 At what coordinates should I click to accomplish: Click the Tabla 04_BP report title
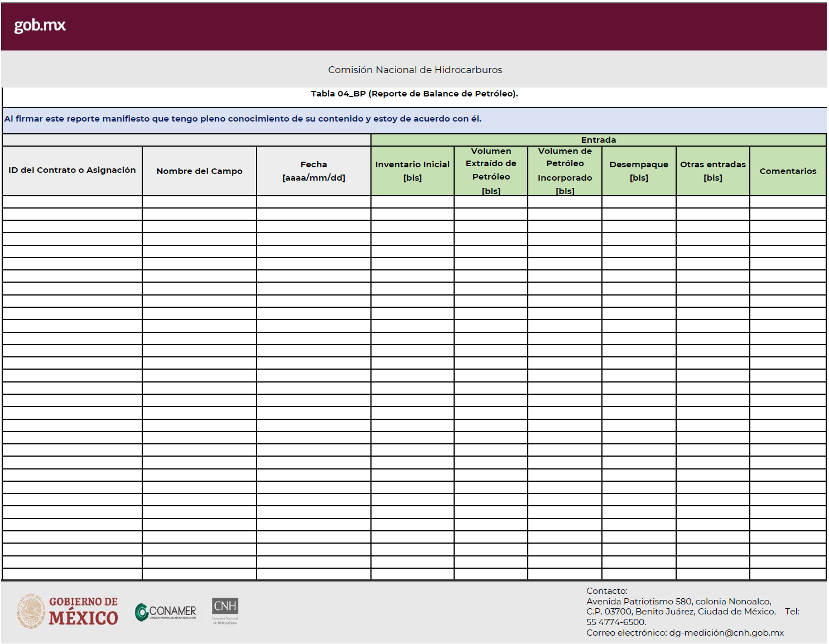414,94
